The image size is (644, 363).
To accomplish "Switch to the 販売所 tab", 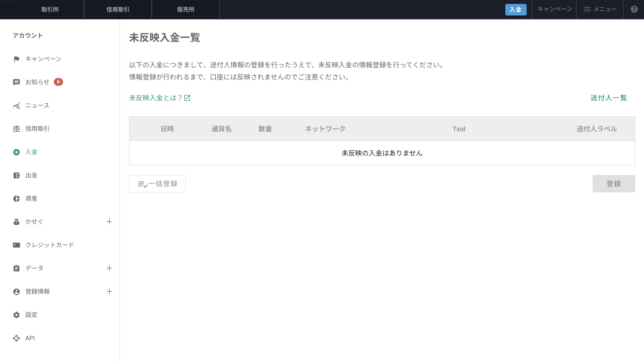I will [x=186, y=9].
